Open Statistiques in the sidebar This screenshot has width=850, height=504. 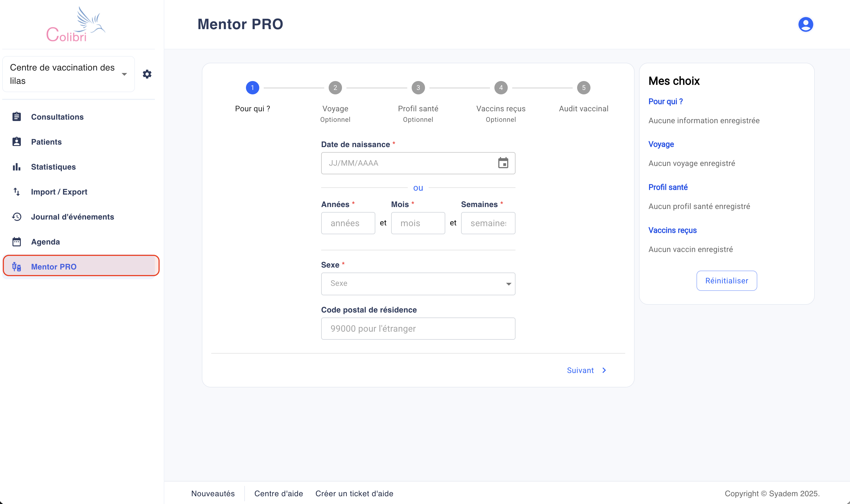pyautogui.click(x=79, y=167)
